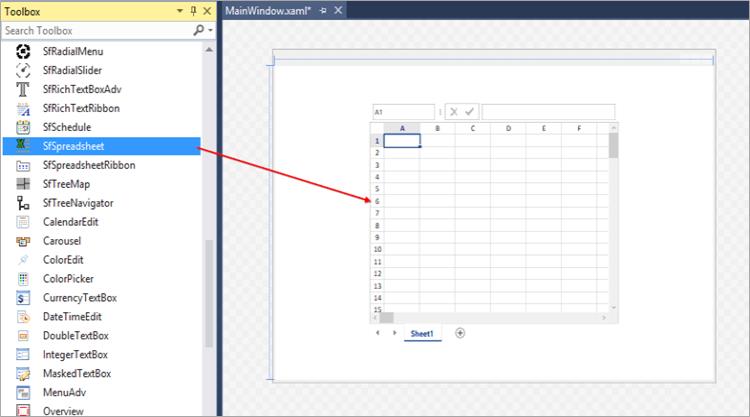Click the SfSpreadsheetRibbon icon
750x417 pixels.
pos(23,165)
